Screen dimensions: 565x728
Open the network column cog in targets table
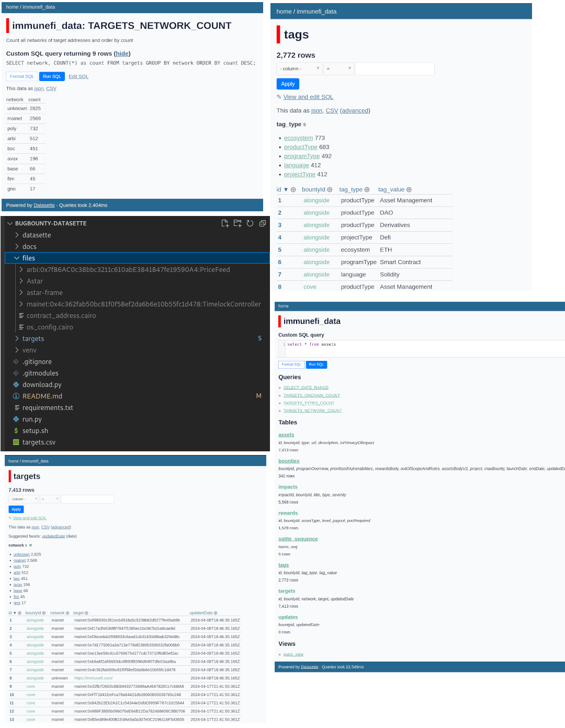coord(67,613)
